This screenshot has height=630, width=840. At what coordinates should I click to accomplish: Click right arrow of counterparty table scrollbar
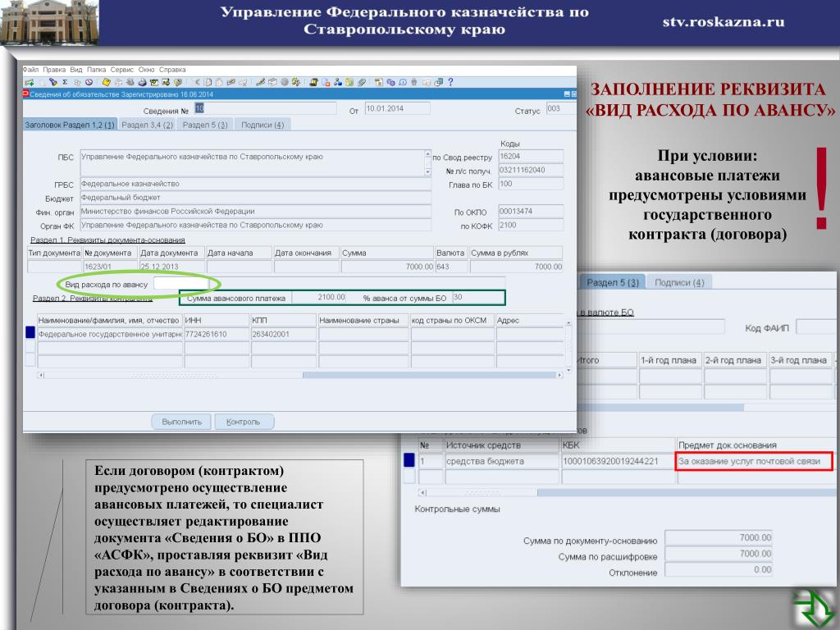click(560, 375)
